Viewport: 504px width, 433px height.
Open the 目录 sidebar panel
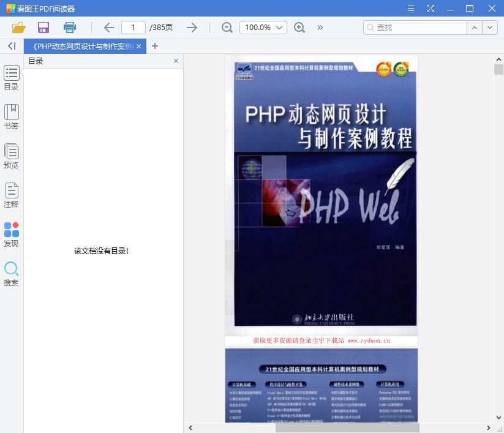pos(11,78)
